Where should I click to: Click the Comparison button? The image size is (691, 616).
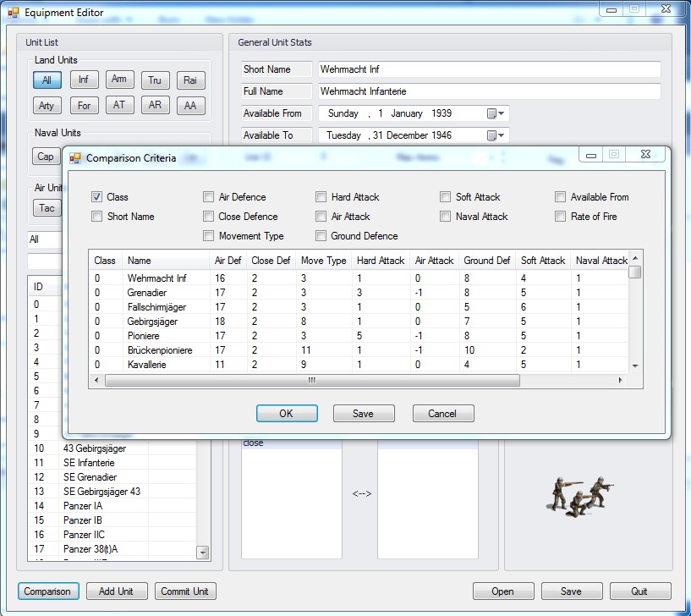click(48, 591)
